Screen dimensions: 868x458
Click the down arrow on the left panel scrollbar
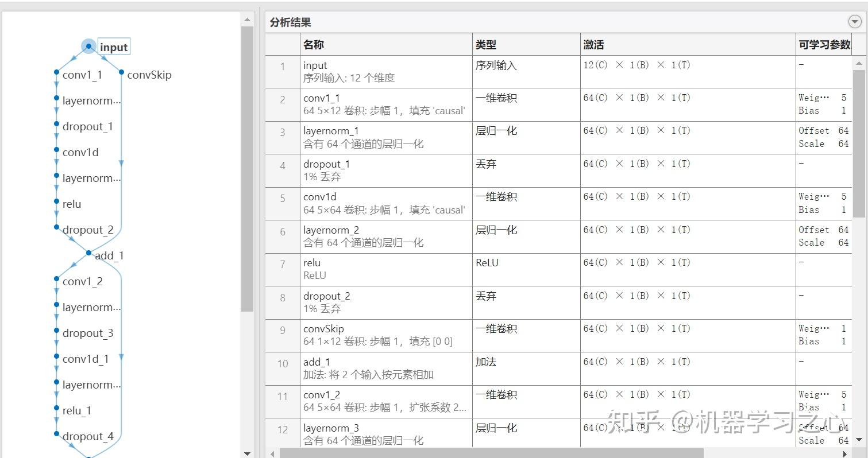click(248, 453)
